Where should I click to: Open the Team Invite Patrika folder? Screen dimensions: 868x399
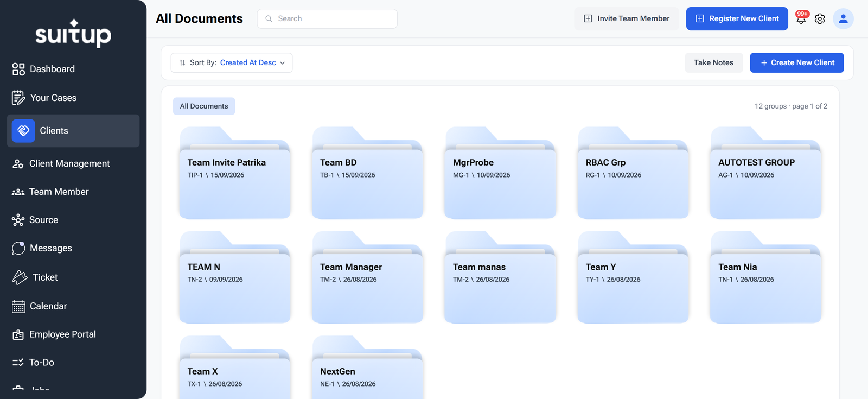click(x=235, y=173)
